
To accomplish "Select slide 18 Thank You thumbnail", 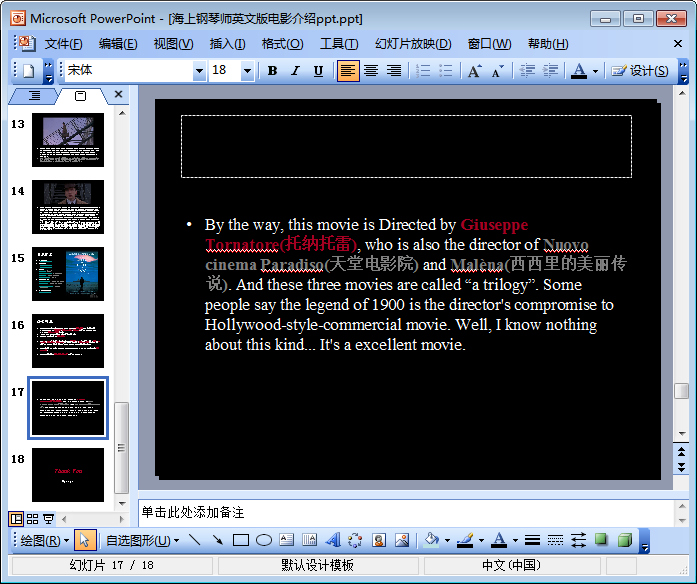I will tap(68, 475).
